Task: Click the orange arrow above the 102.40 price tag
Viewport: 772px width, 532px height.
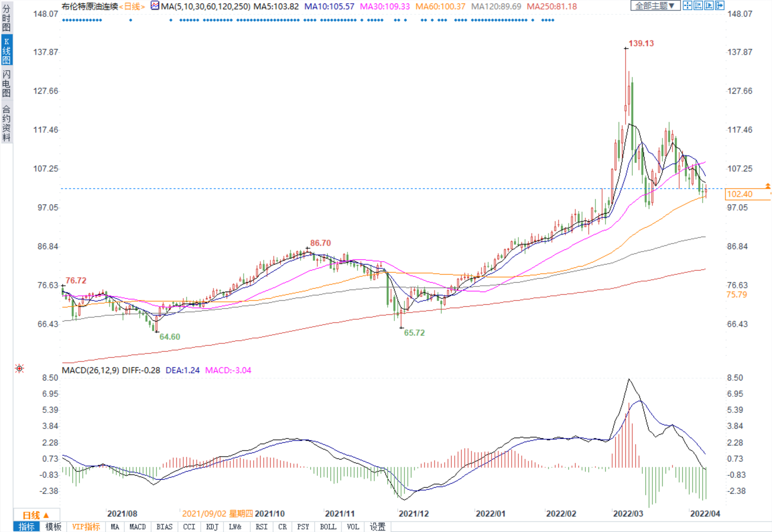Action: pos(768,186)
